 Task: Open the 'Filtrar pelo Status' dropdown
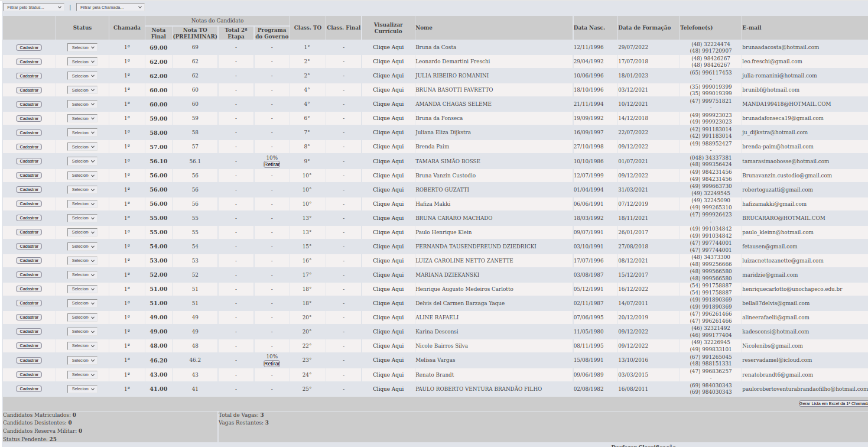[x=34, y=8]
